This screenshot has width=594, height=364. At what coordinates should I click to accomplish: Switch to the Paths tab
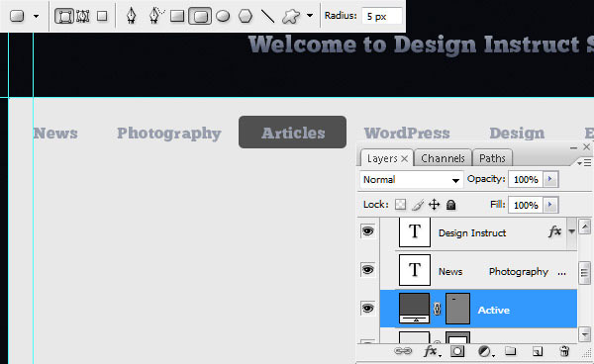(492, 158)
